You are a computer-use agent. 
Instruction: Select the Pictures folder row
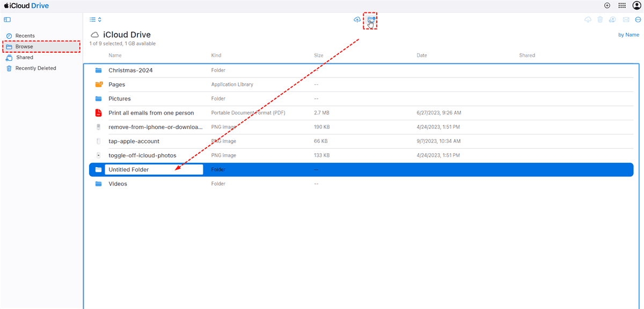pos(361,99)
